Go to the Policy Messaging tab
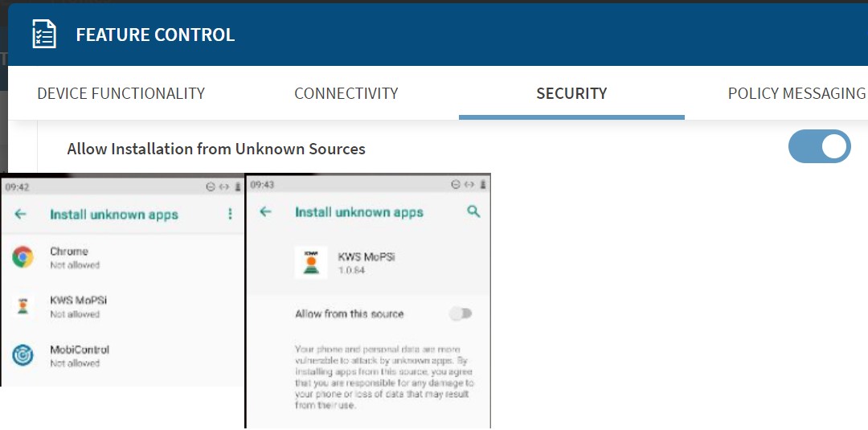This screenshot has height=430, width=868. (x=796, y=93)
